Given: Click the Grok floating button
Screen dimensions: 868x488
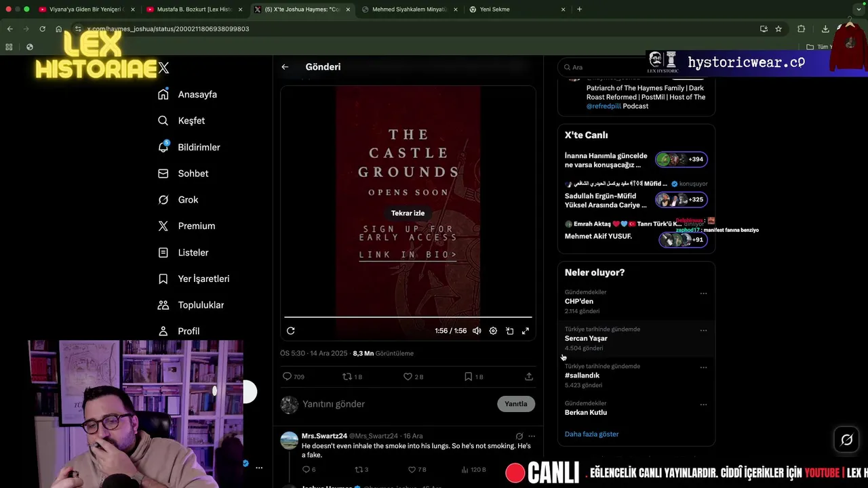Looking at the screenshot, I should click(846, 440).
